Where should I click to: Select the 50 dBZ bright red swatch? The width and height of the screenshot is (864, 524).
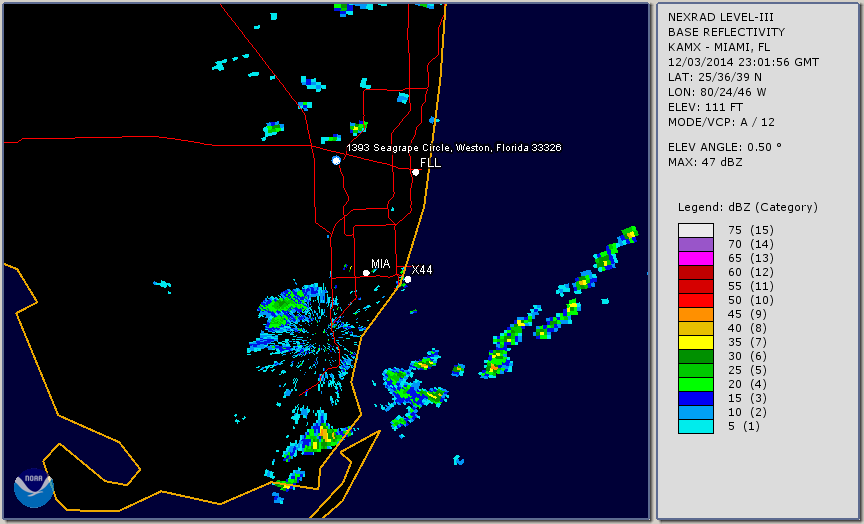(696, 300)
